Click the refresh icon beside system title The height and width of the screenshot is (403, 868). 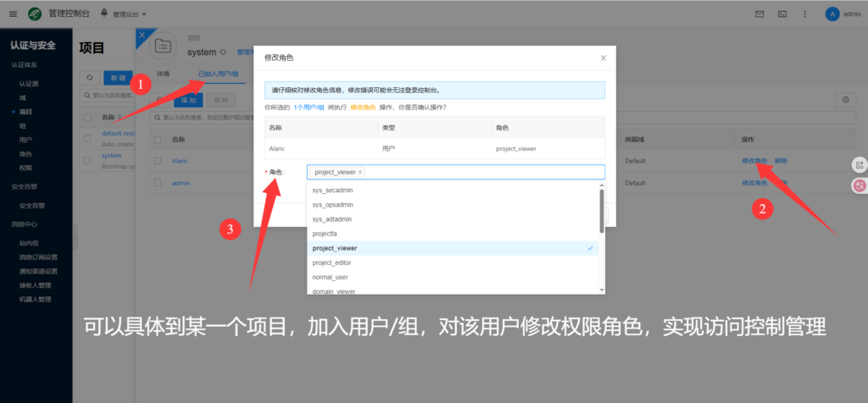[223, 52]
